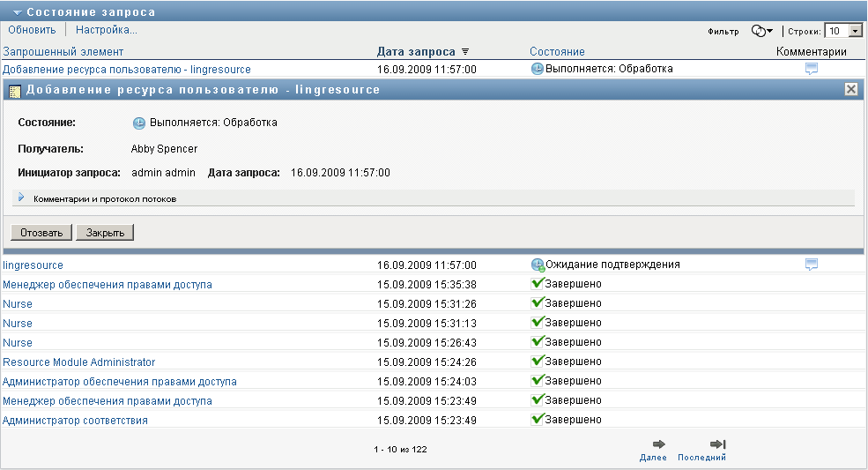Screen dimensions: 868x470
Task: Open the lingresource request link
Action: point(33,265)
